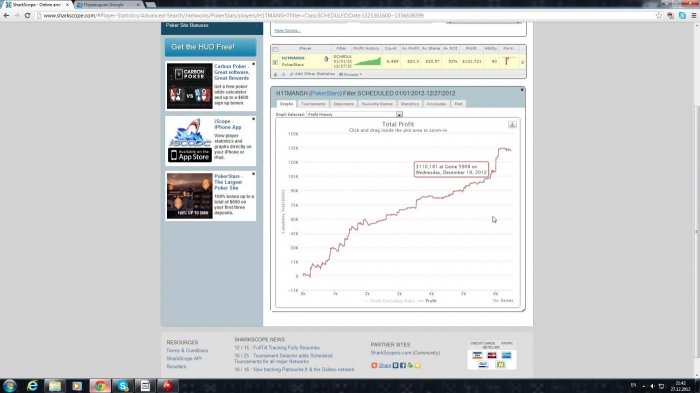
Task: Open the Form icon for H1TMANSH row
Action: 507,61
